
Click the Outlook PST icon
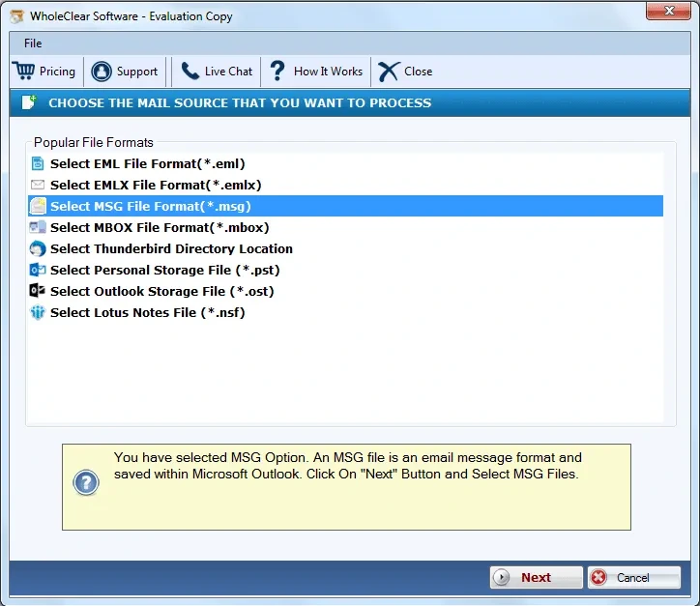[x=38, y=270]
